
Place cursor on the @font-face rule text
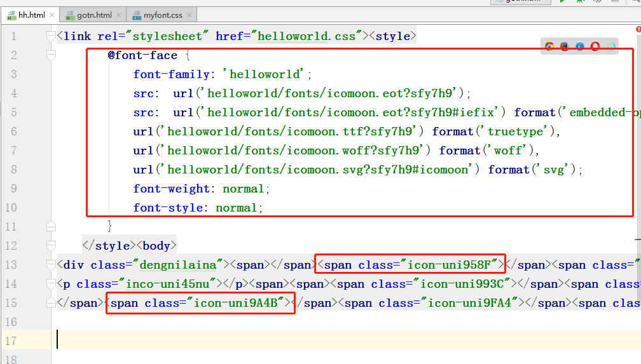(142, 55)
